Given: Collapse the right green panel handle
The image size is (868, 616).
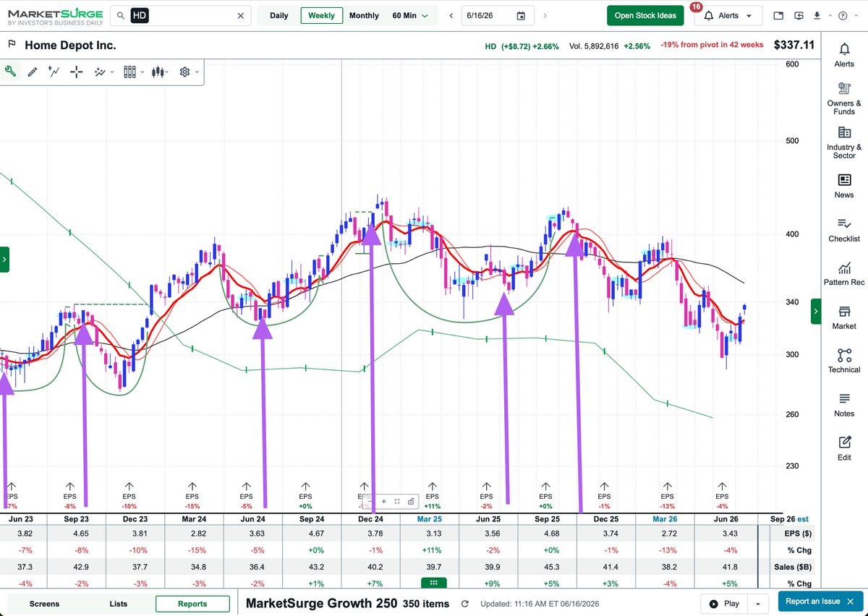Looking at the screenshot, I should pyautogui.click(x=816, y=311).
